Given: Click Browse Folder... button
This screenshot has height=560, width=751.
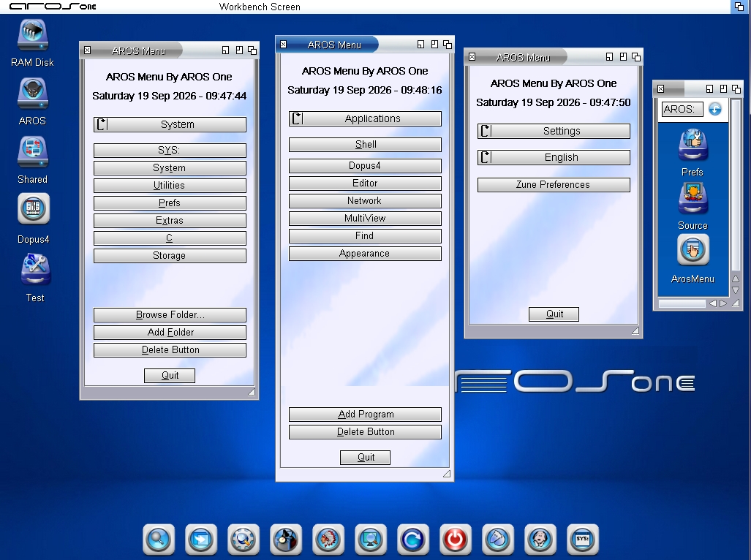Looking at the screenshot, I should pos(170,315).
